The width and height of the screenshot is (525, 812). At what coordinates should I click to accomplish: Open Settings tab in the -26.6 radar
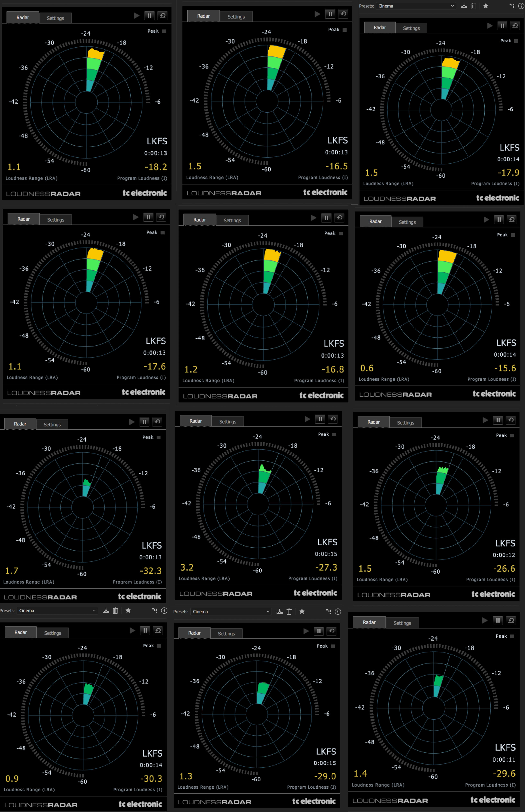405,423
